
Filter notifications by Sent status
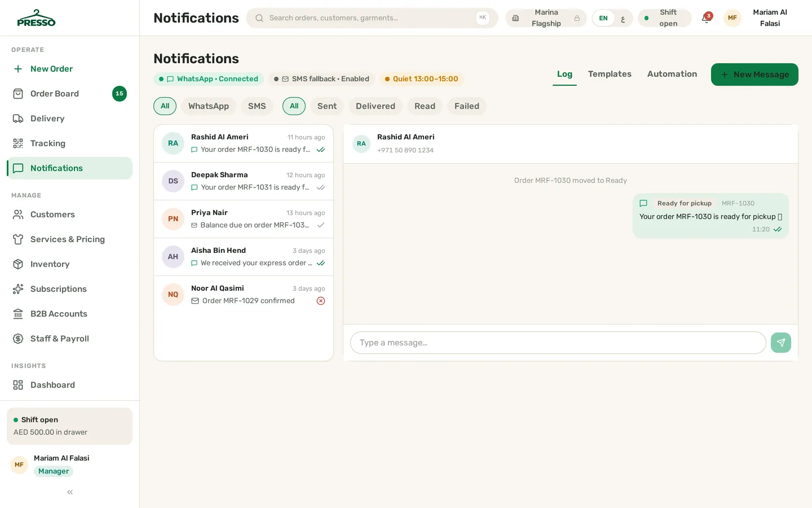(x=327, y=106)
